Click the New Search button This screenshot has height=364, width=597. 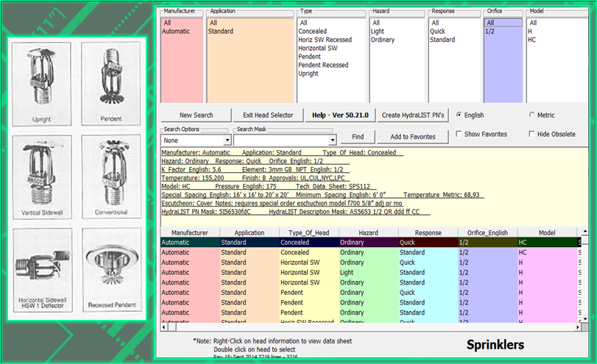(x=196, y=115)
